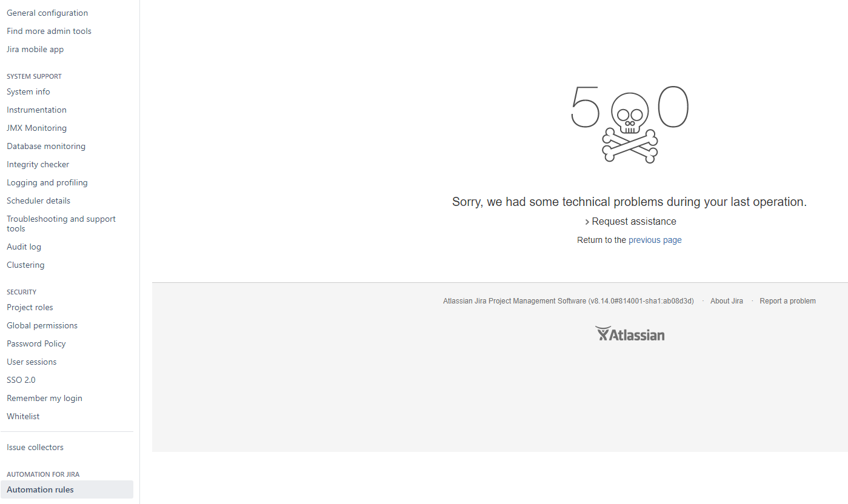This screenshot has height=504, width=848.
Task: Open Global permissions
Action: click(42, 325)
